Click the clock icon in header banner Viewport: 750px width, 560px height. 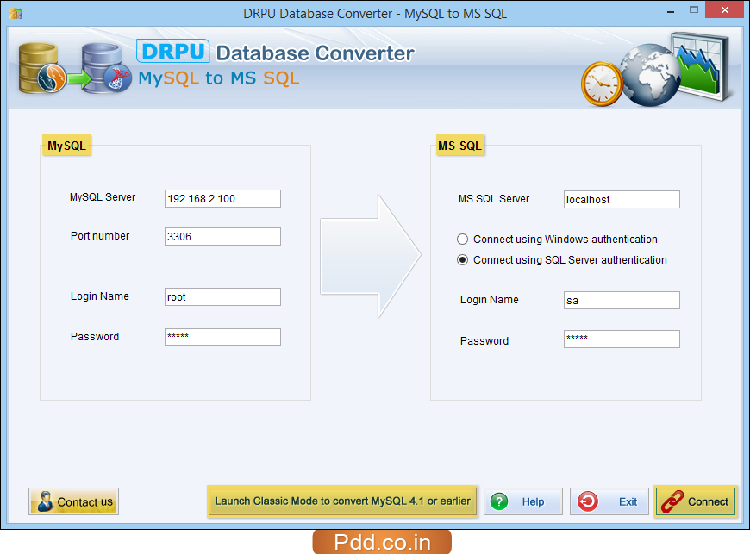(x=603, y=84)
